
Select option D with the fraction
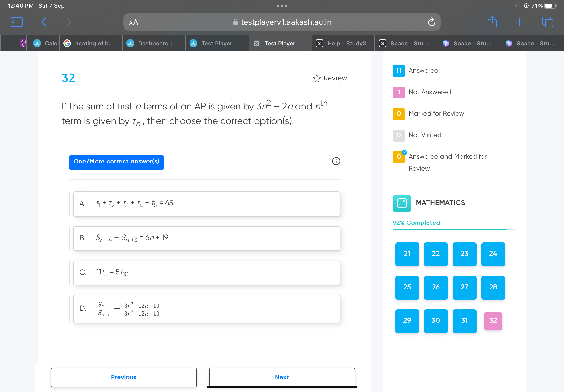[x=206, y=309]
